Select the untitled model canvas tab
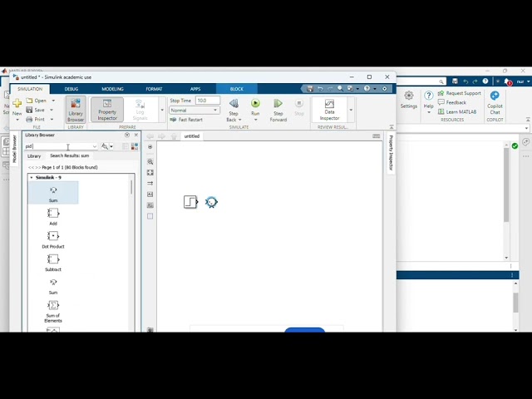 pos(192,136)
